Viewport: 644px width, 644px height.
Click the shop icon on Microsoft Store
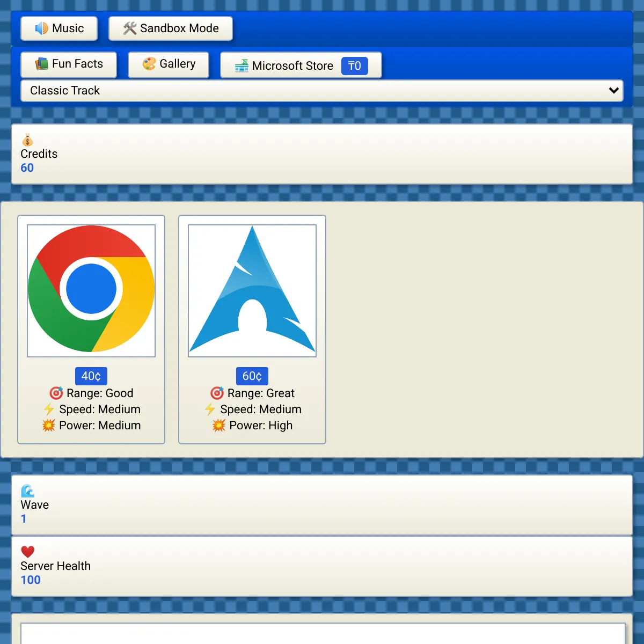[241, 66]
